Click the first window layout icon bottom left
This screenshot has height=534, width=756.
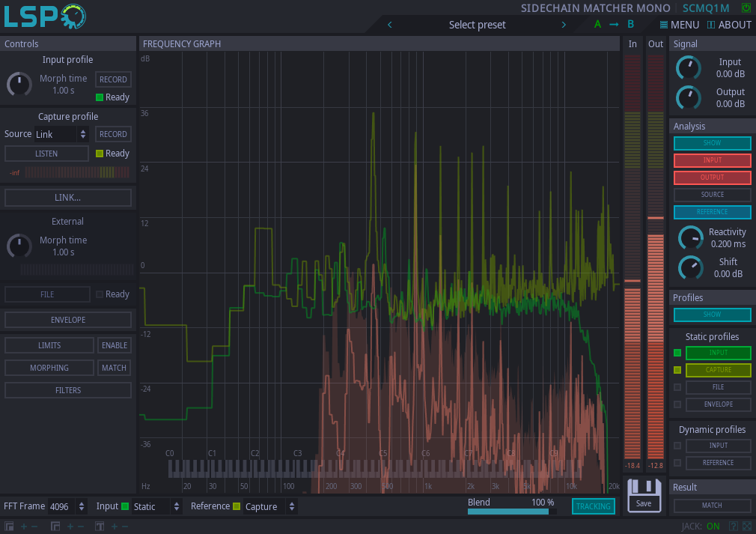point(9,527)
